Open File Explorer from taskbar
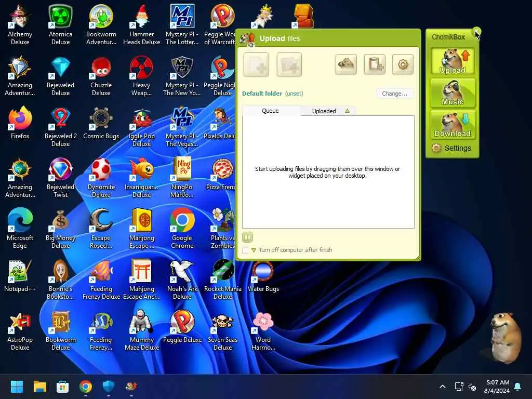532x399 pixels. [x=39, y=387]
